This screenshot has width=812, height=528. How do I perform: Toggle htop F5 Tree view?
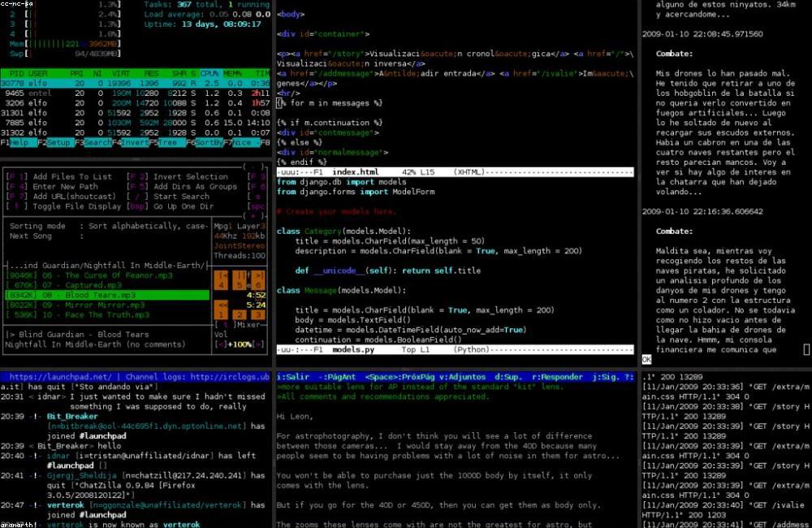167,142
